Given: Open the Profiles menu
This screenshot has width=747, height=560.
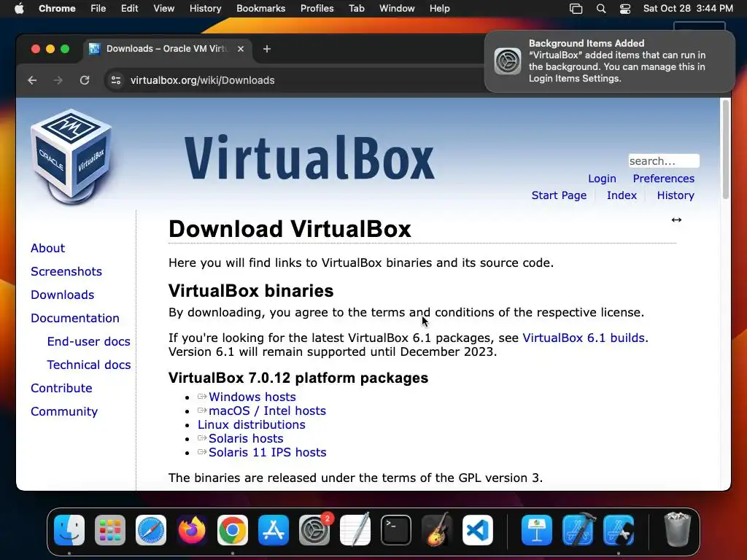Looking at the screenshot, I should [x=317, y=9].
